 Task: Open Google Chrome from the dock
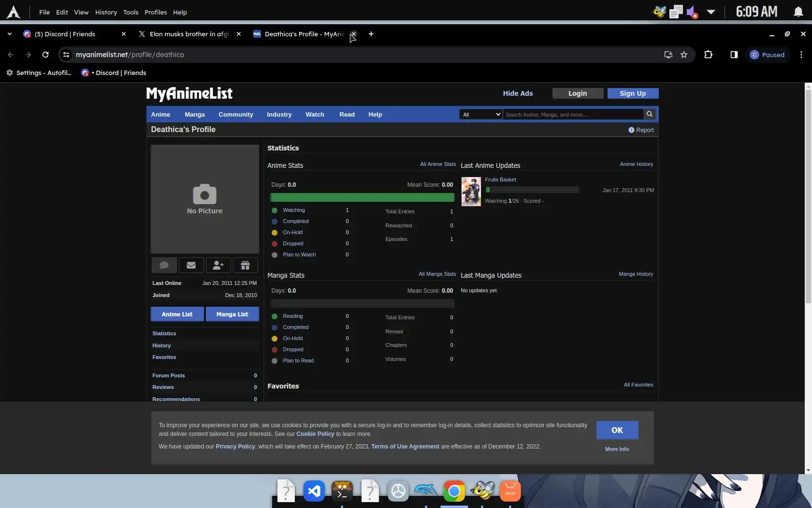pos(454,492)
